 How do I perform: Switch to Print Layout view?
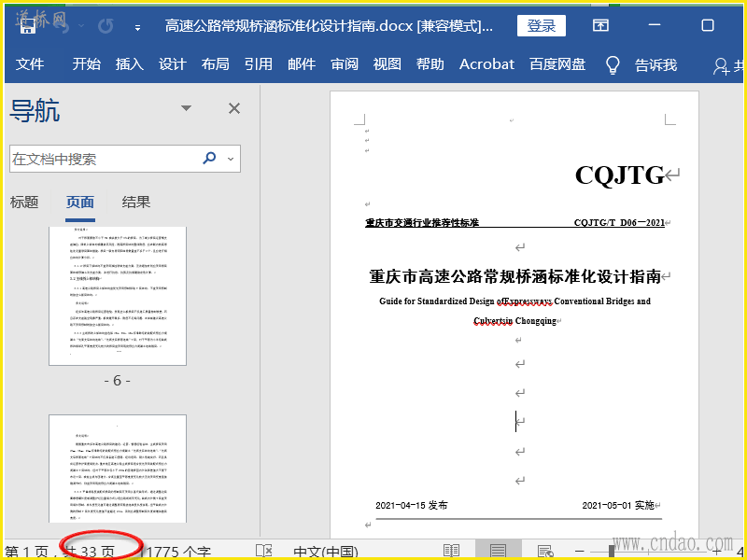coord(499,551)
